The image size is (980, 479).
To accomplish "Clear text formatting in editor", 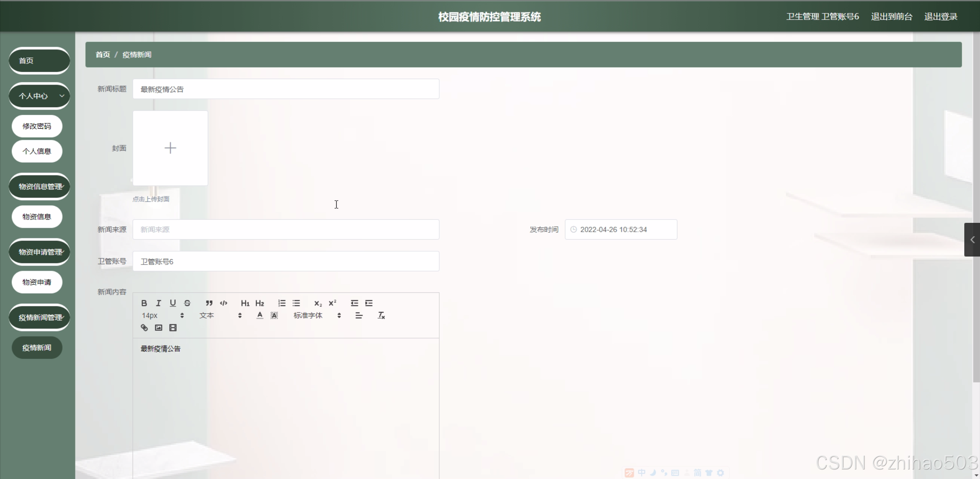I will point(381,315).
